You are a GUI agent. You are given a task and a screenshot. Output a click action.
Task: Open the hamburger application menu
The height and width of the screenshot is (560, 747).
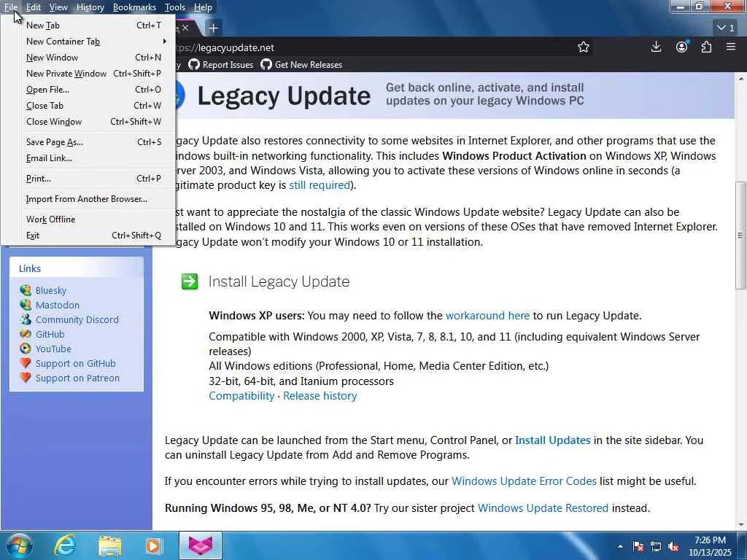click(x=731, y=47)
